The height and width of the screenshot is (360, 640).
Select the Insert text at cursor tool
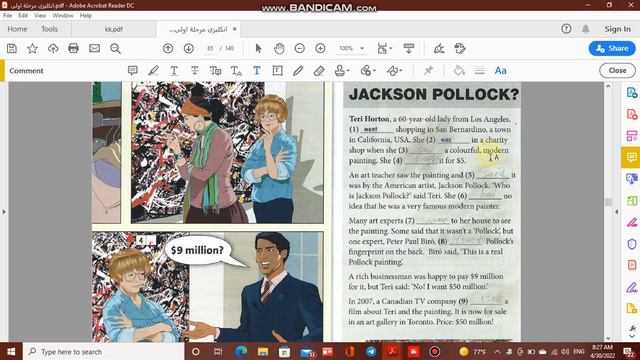(x=236, y=71)
